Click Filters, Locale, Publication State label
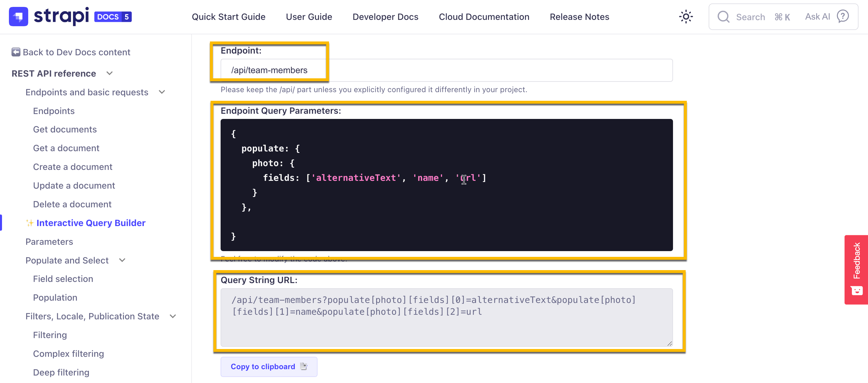Image resolution: width=868 pixels, height=383 pixels. coord(92,316)
